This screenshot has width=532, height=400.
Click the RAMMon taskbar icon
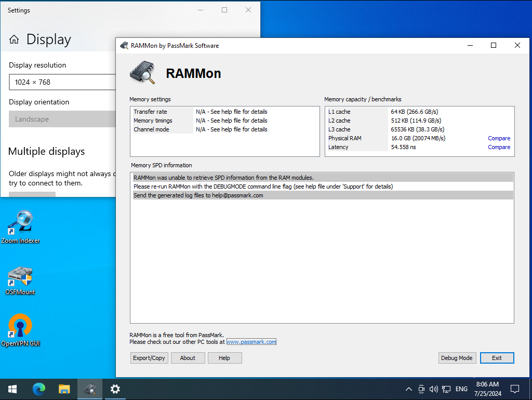coord(90,389)
